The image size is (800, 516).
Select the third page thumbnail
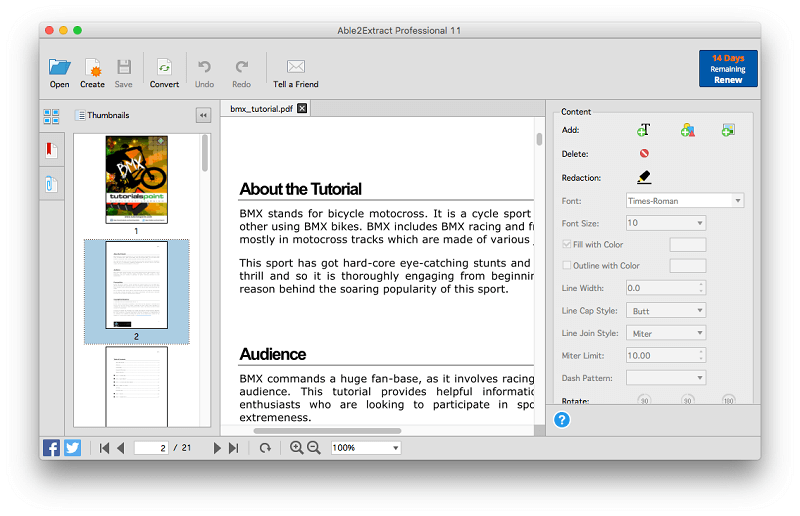point(137,387)
